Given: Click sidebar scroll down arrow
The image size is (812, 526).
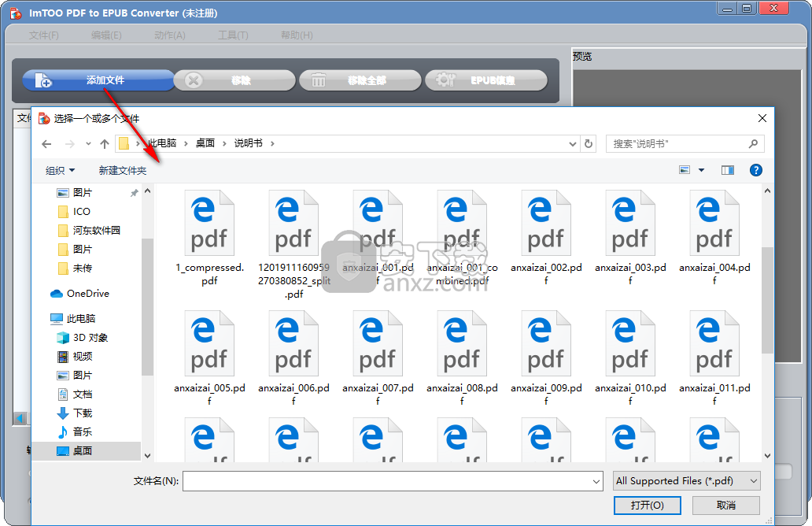Looking at the screenshot, I should coord(148,455).
